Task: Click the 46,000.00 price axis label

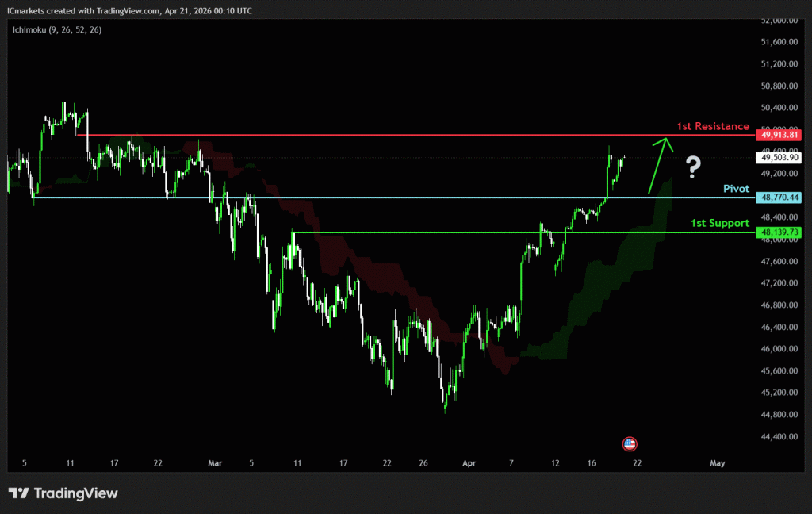Action: [x=779, y=349]
